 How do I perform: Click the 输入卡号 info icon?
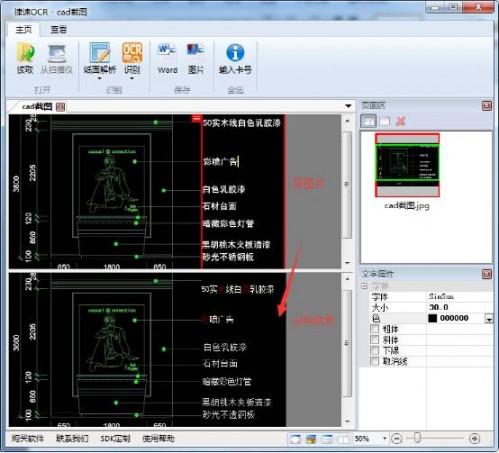[235, 53]
